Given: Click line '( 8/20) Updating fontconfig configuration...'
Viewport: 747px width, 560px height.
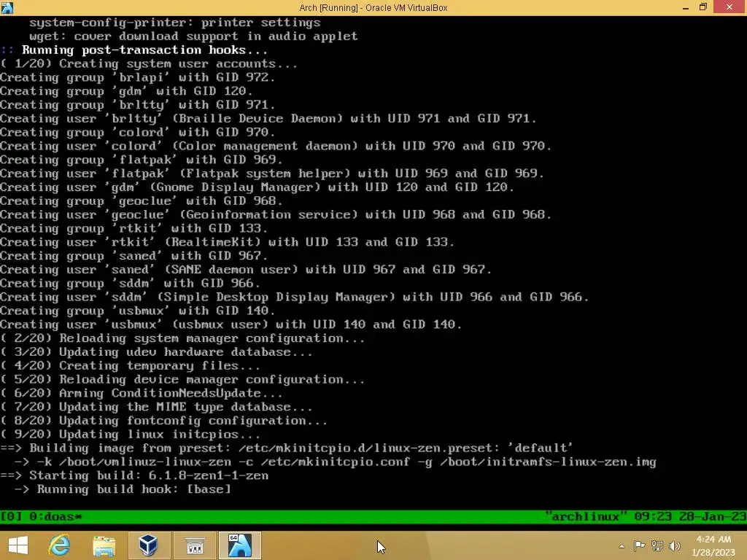Looking at the screenshot, I should click(x=164, y=421).
